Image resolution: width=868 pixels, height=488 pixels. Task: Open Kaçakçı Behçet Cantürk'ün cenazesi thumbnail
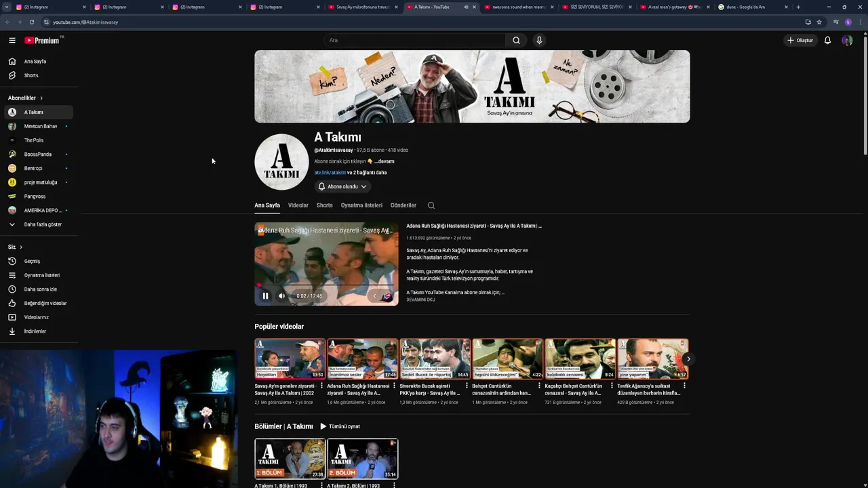point(580,359)
